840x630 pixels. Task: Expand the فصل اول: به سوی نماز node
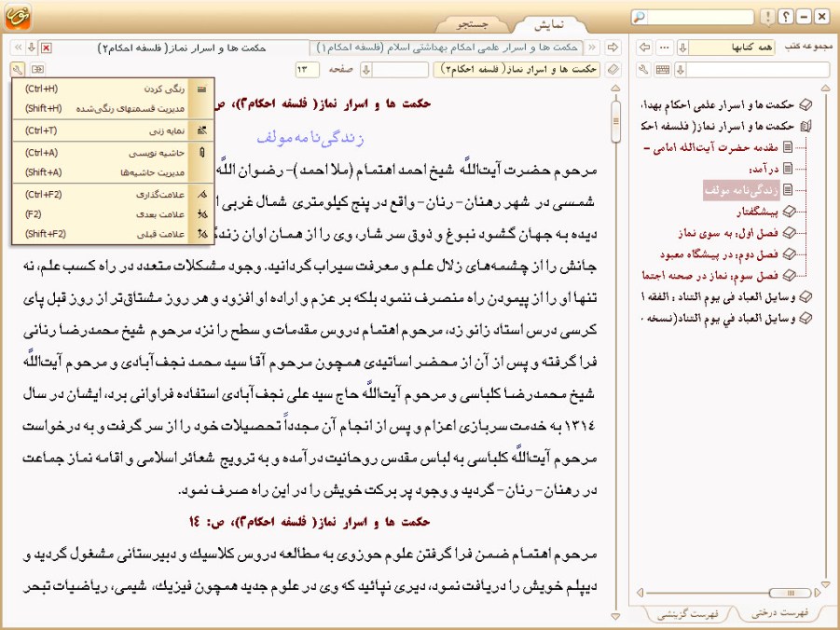click(789, 233)
